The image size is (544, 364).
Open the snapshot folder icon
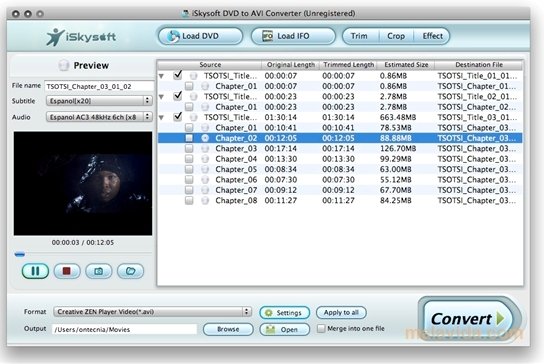(x=130, y=271)
